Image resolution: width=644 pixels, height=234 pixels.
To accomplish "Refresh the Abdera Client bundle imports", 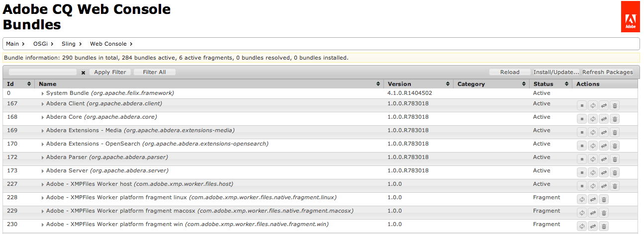I will [x=593, y=105].
